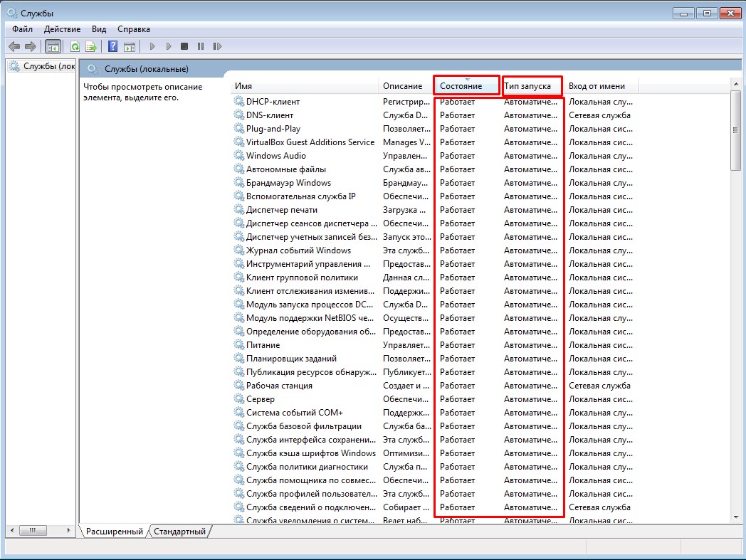The height and width of the screenshot is (560, 746).
Task: Click the Restart service toolbar icon
Action: coord(217,46)
